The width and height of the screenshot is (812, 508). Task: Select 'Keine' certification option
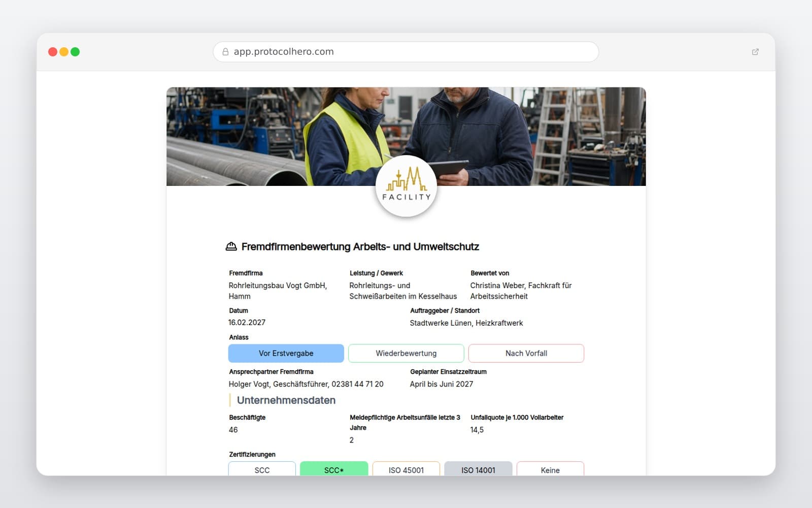pos(550,469)
